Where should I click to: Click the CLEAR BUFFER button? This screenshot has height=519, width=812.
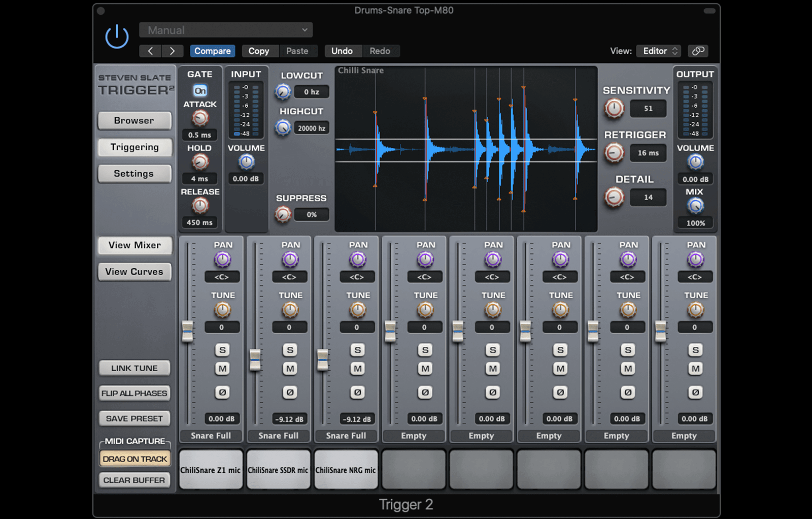click(134, 480)
